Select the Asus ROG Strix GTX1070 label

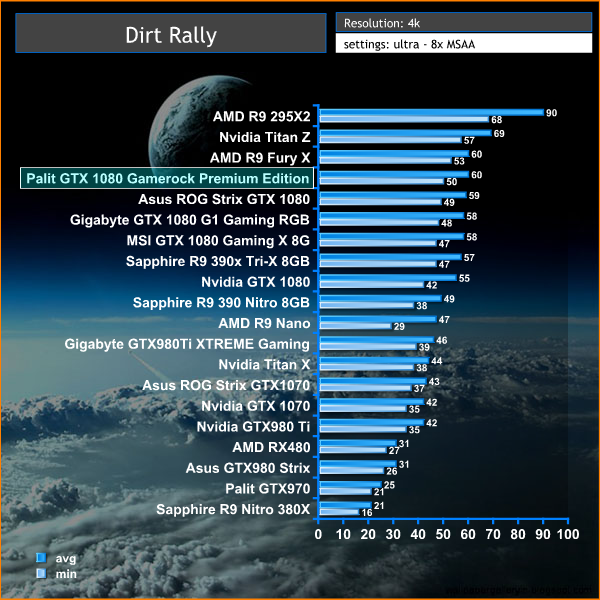point(226,385)
